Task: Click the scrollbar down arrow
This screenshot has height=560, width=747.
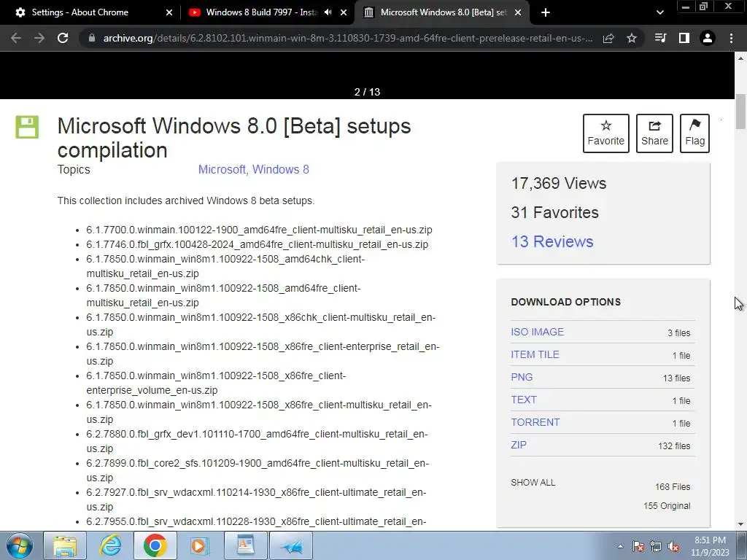Action: pyautogui.click(x=740, y=524)
